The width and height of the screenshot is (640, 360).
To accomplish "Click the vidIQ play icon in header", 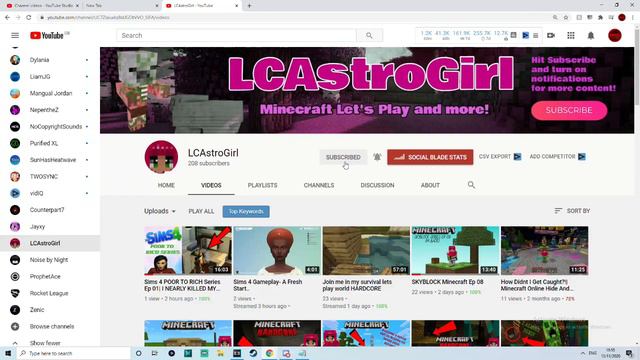I will click(x=525, y=36).
